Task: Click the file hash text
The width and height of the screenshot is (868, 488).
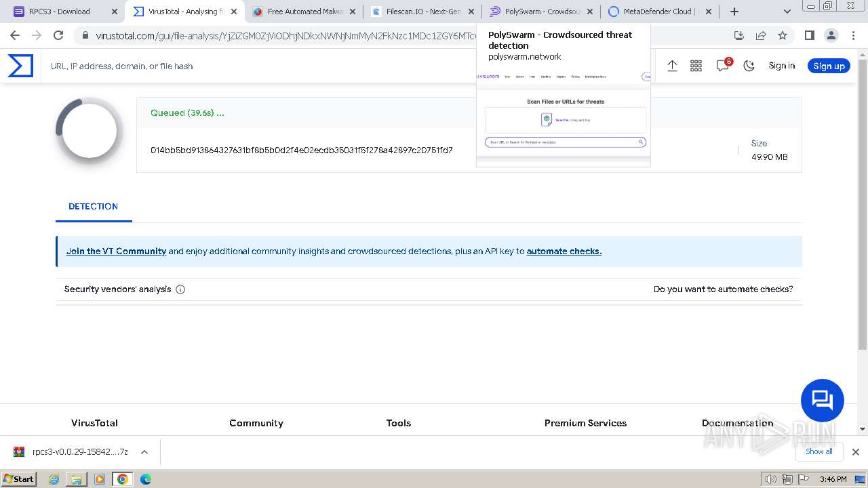Action: [302, 150]
